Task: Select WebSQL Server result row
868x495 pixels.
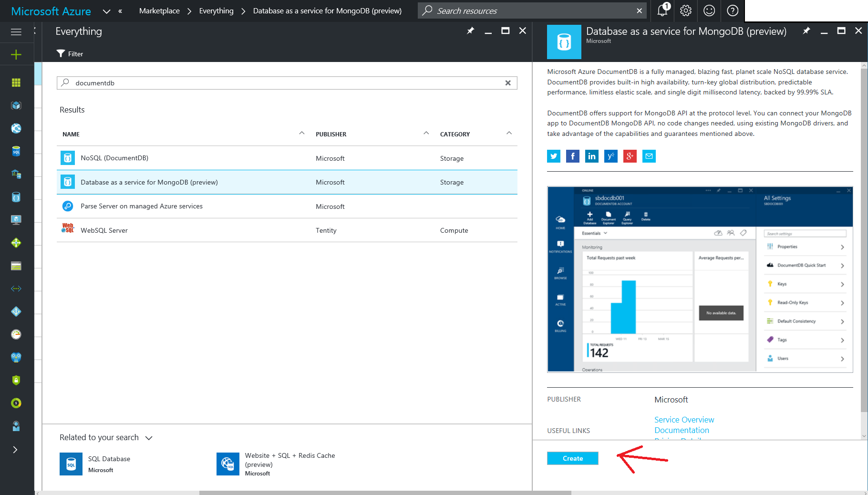Action: pyautogui.click(x=287, y=230)
